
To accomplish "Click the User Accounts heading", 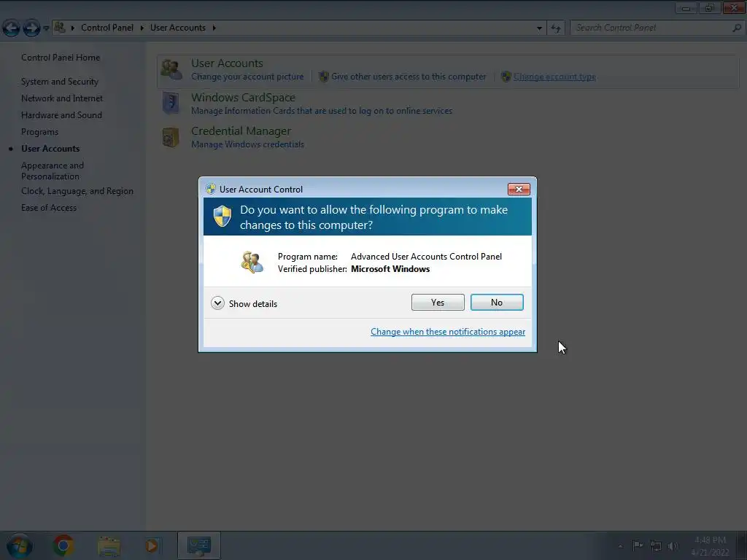I will (228, 63).
